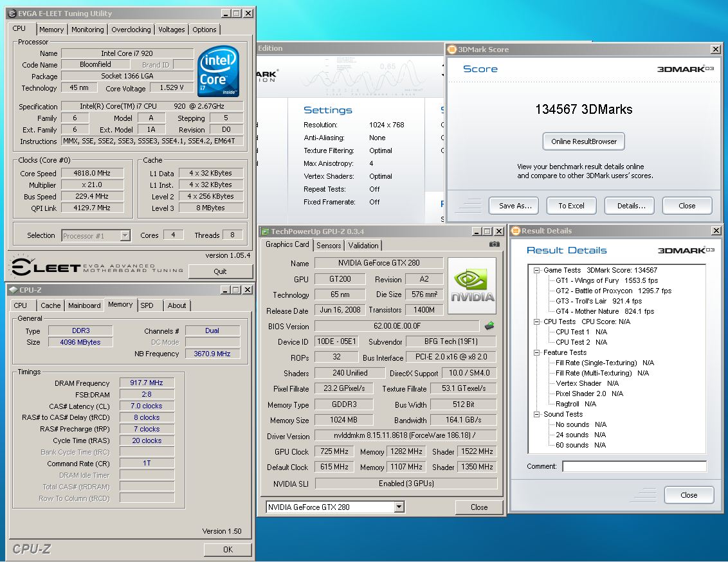Click OK in CPU-Z window
The width and height of the screenshot is (728, 562).
click(x=228, y=550)
